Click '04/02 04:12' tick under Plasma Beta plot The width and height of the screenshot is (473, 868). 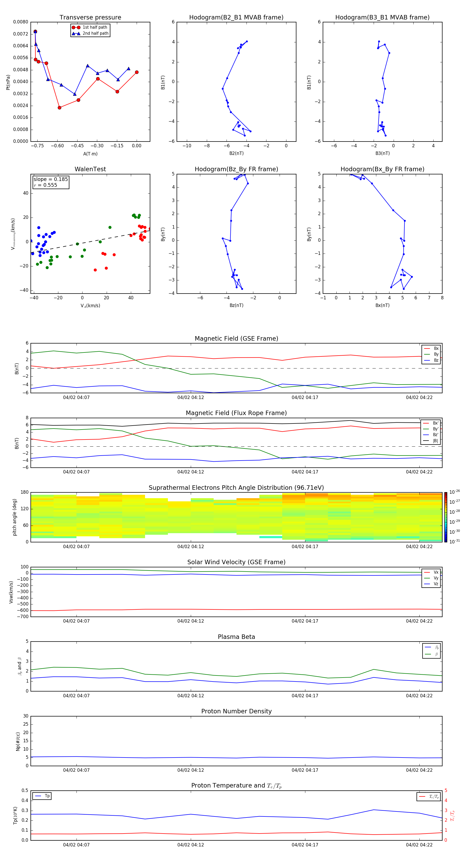[x=191, y=696]
